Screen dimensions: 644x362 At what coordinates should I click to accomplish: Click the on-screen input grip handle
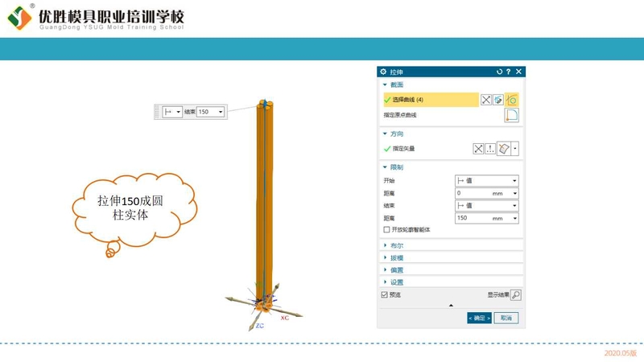pos(157,112)
